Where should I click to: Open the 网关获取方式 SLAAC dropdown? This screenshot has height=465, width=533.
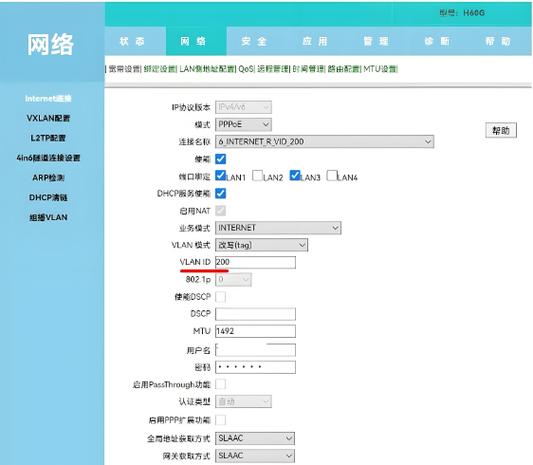tap(255, 456)
